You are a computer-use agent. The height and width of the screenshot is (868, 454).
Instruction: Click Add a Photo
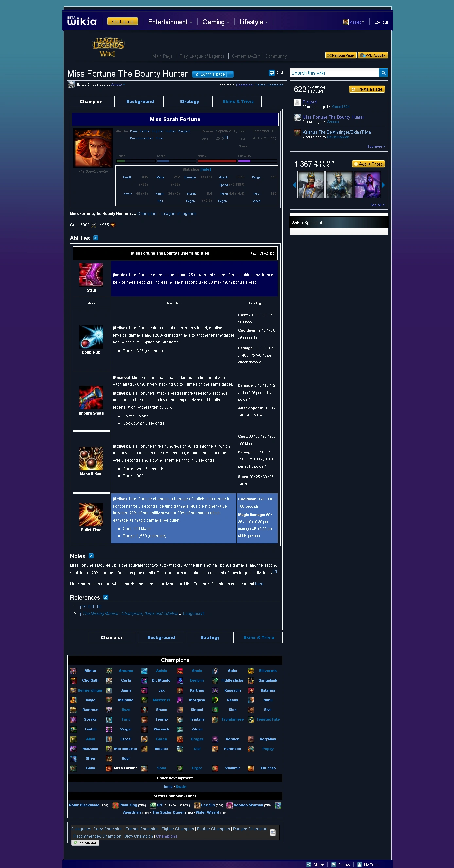pyautogui.click(x=368, y=164)
